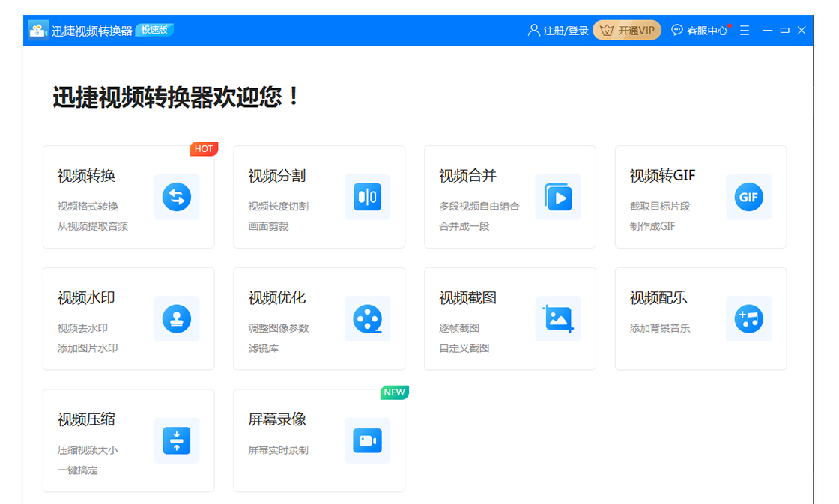Click the text 制作成GIF
This screenshot has width=839, height=504.
[x=652, y=226]
